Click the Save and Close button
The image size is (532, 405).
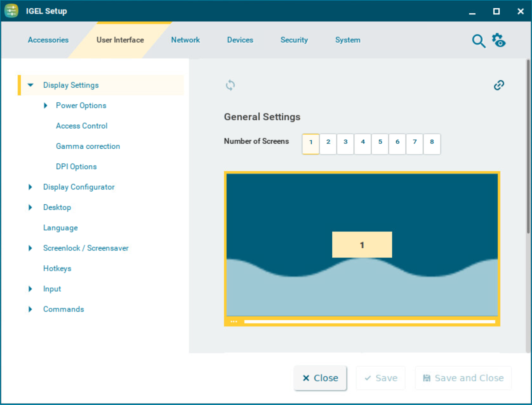[x=463, y=378]
